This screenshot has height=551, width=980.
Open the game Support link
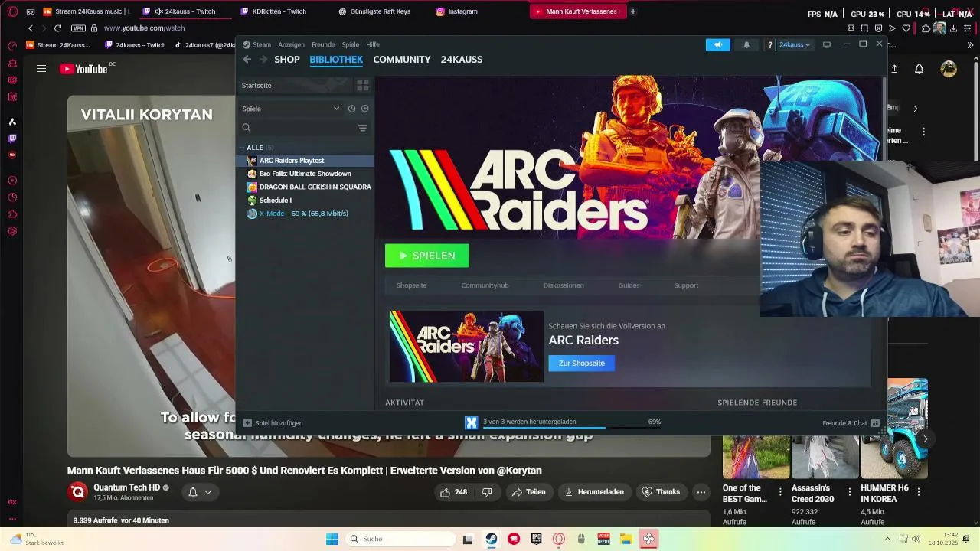(x=686, y=285)
